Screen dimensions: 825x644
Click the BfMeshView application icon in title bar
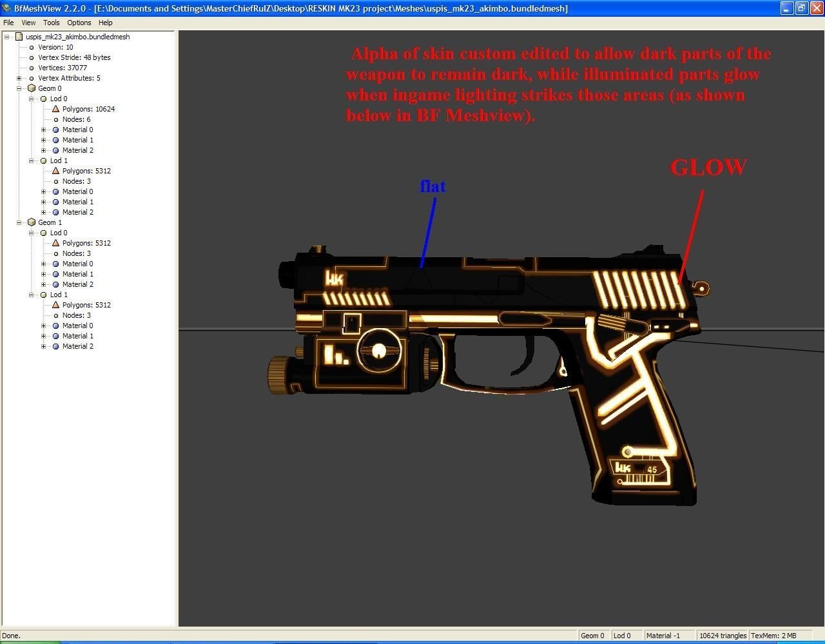click(x=6, y=8)
